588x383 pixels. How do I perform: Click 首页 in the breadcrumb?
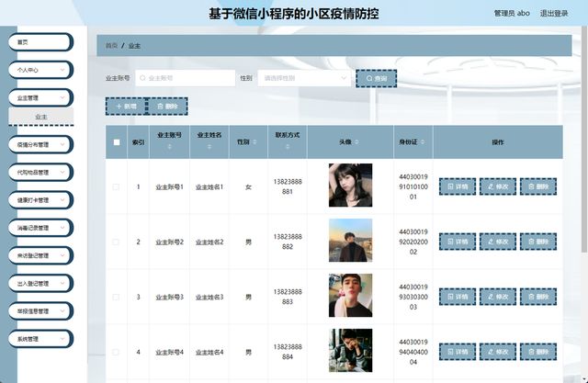[111, 46]
